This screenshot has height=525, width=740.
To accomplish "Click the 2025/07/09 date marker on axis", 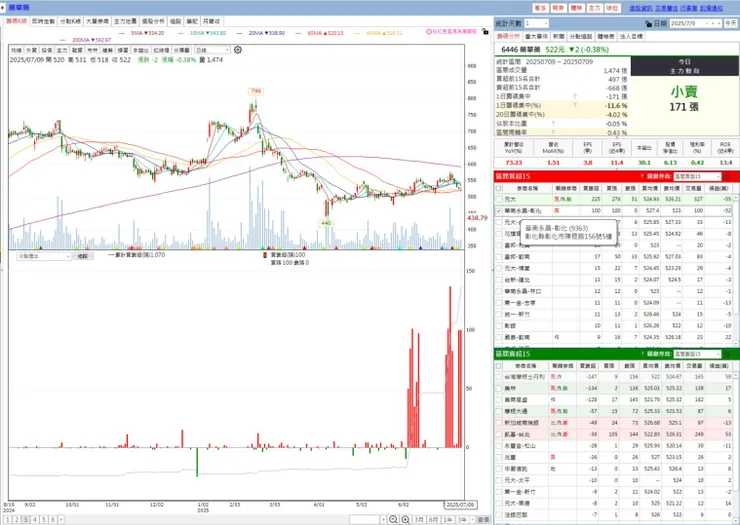I will coord(460,505).
